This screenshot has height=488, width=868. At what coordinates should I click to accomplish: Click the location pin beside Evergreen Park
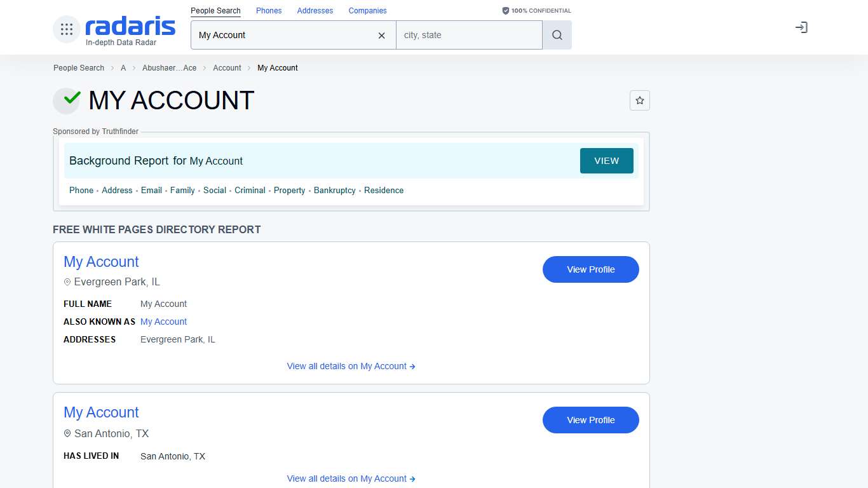(67, 281)
